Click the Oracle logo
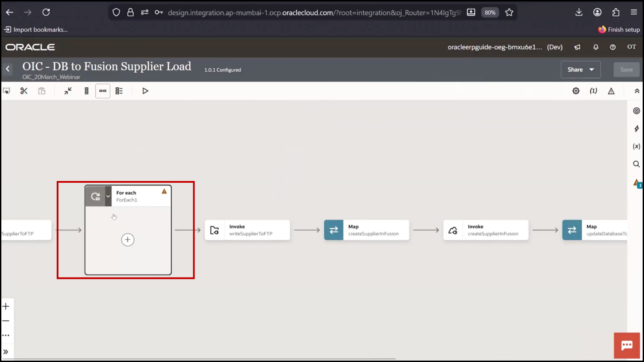Image resolution: width=644 pixels, height=362 pixels. click(x=30, y=47)
